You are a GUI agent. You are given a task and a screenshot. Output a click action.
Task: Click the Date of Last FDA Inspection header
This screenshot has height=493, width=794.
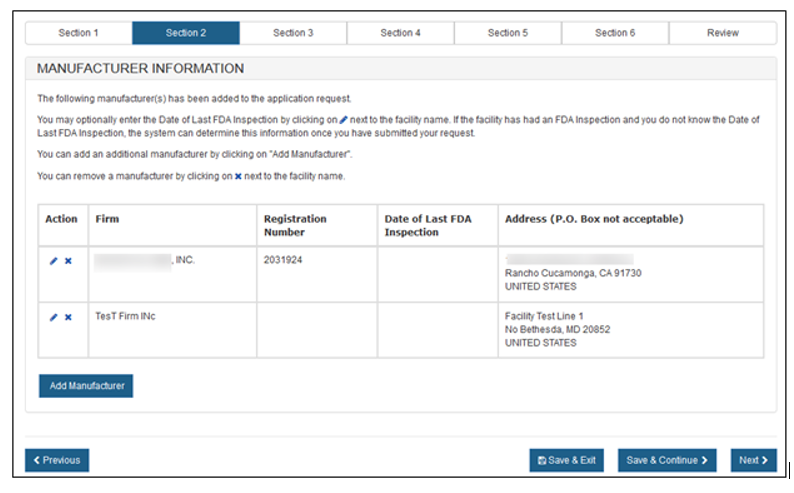(427, 225)
